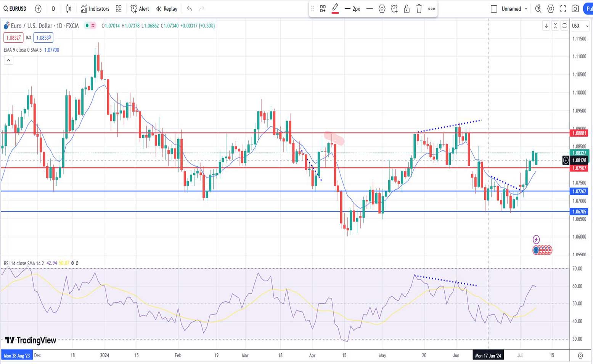
Task: Expand the Unnamed layout dropdown arrow
Action: click(526, 9)
